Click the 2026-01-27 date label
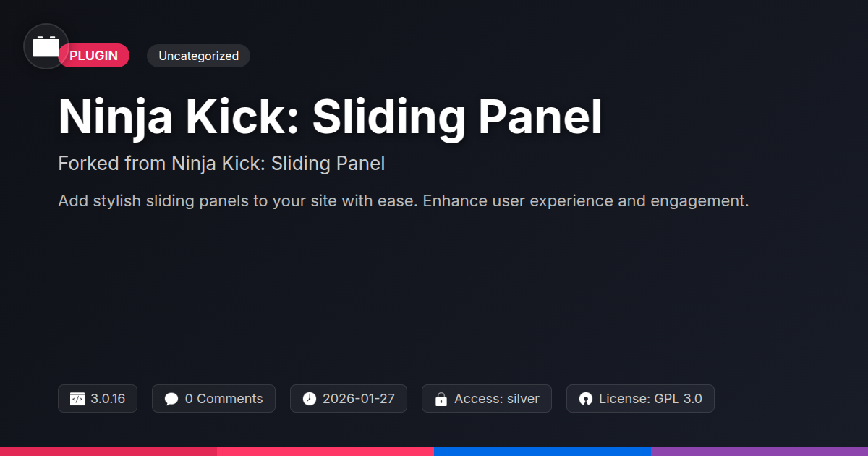Image resolution: width=868 pixels, height=456 pixels. [359, 399]
